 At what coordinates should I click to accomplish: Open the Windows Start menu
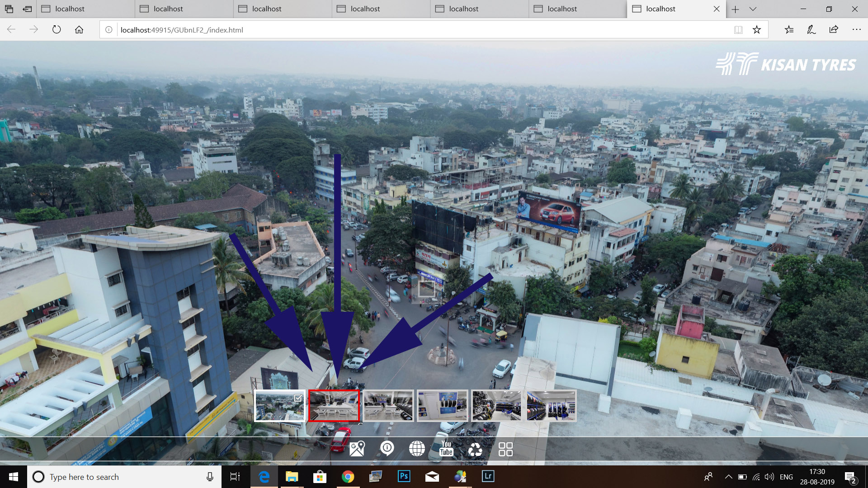[14, 477]
